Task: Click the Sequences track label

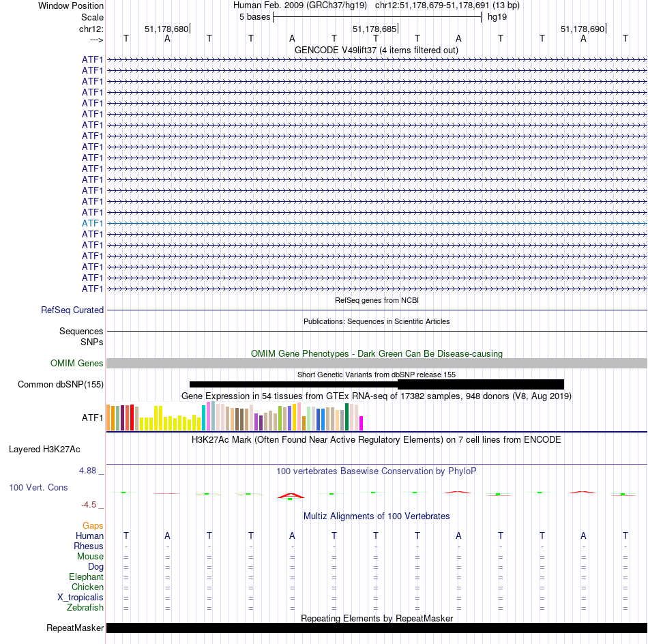Action: 81,331
